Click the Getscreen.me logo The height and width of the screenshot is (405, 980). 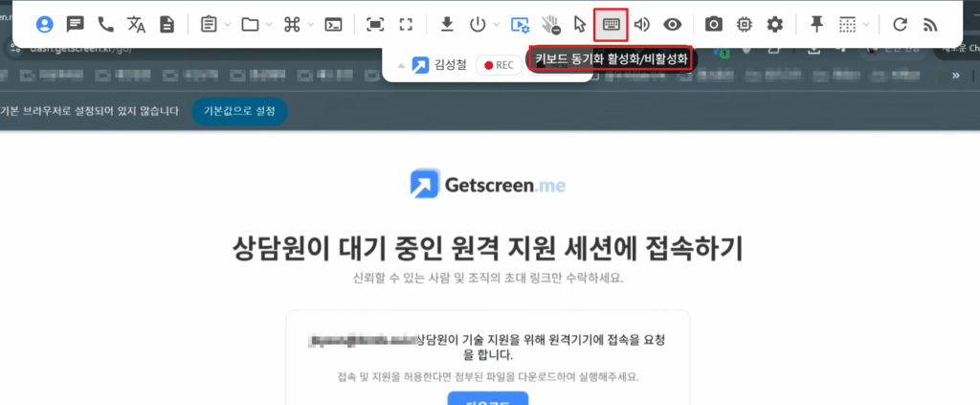(488, 185)
